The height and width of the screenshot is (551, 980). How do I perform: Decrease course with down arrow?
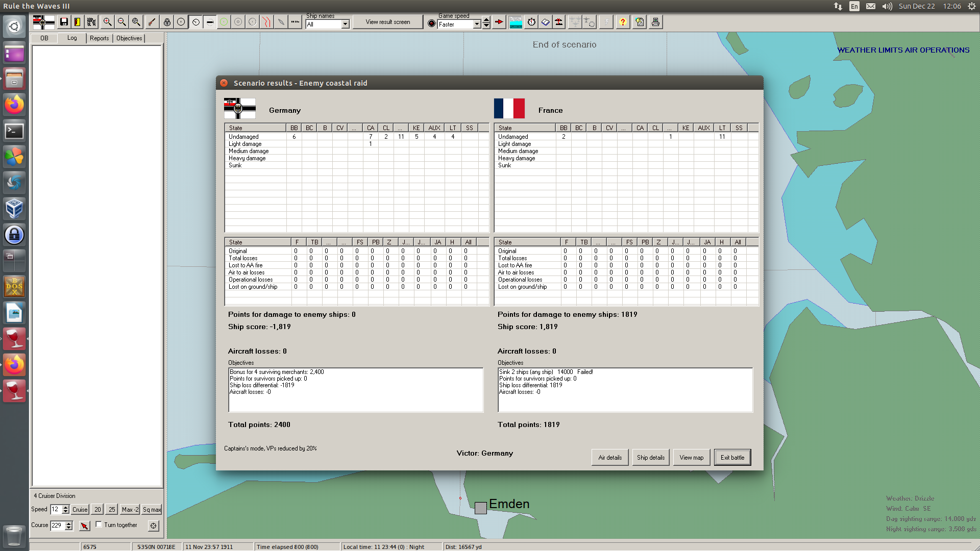[x=69, y=528]
